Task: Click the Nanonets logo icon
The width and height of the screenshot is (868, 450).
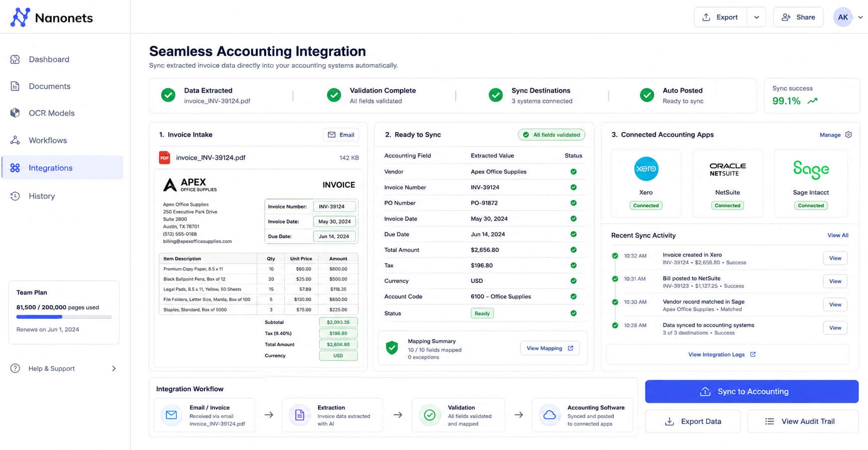Action: tap(20, 17)
